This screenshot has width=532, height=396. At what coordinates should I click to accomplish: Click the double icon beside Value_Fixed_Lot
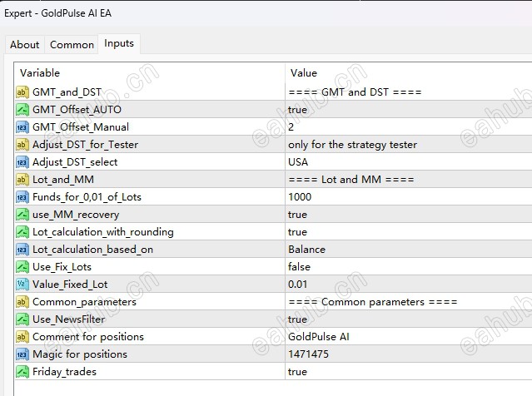22,285
